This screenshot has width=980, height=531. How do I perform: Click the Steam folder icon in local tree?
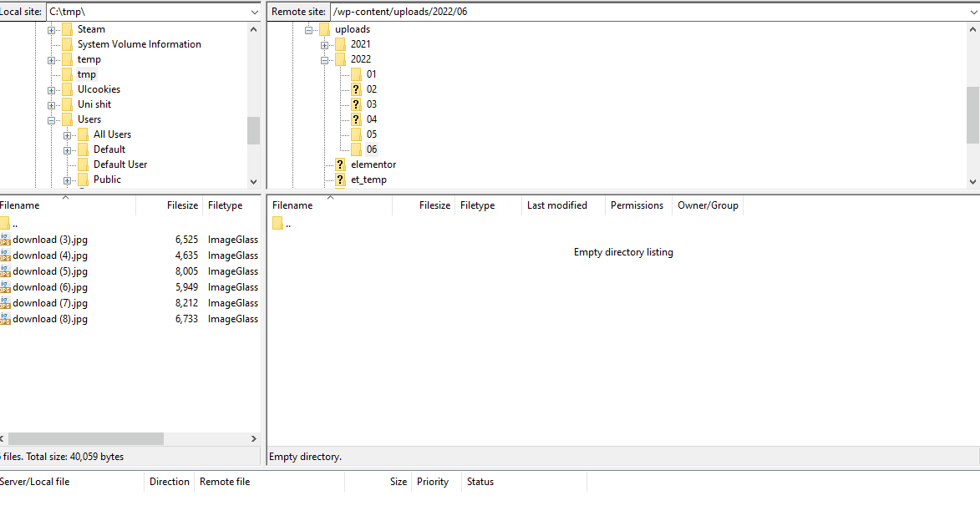point(68,29)
